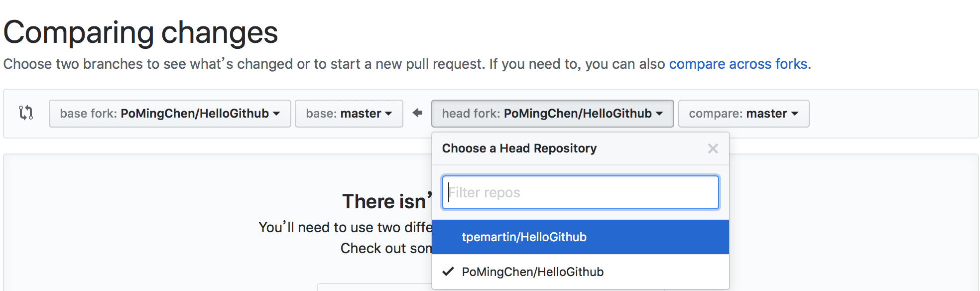Click the caret arrow on compare: master button
The height and width of the screenshot is (291, 980).
click(x=795, y=114)
